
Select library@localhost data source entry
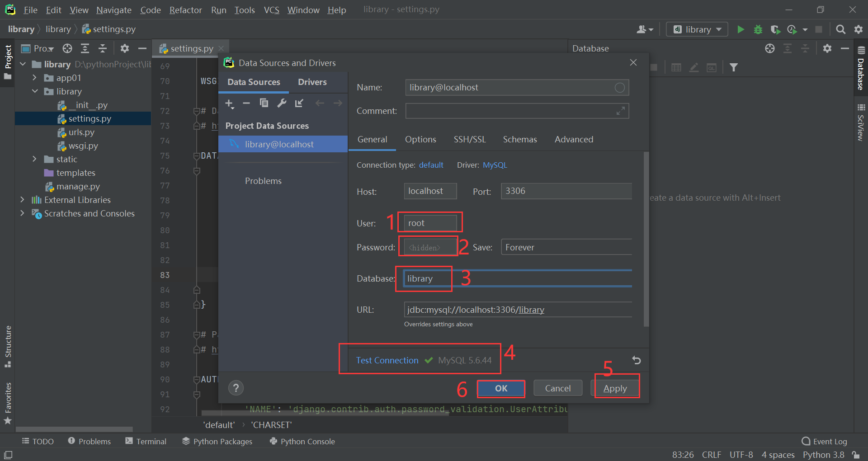(283, 144)
